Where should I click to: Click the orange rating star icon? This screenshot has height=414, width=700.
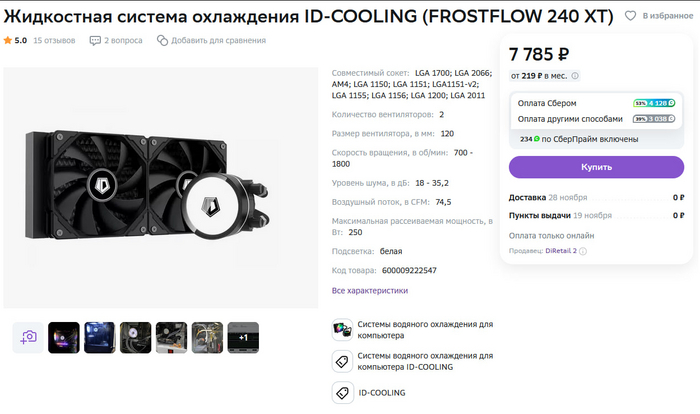point(8,40)
